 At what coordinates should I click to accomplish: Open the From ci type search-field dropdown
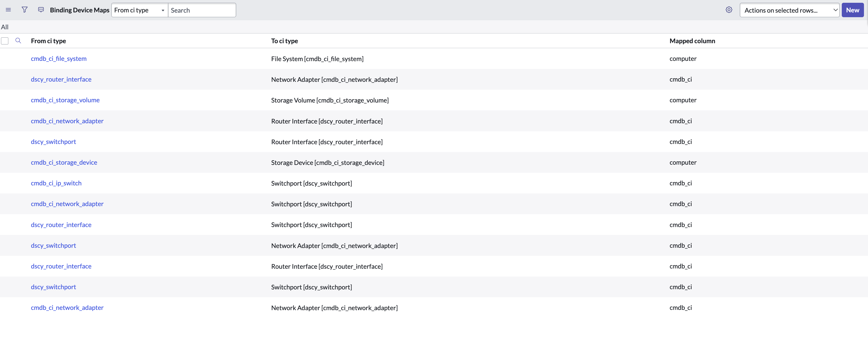coord(140,10)
